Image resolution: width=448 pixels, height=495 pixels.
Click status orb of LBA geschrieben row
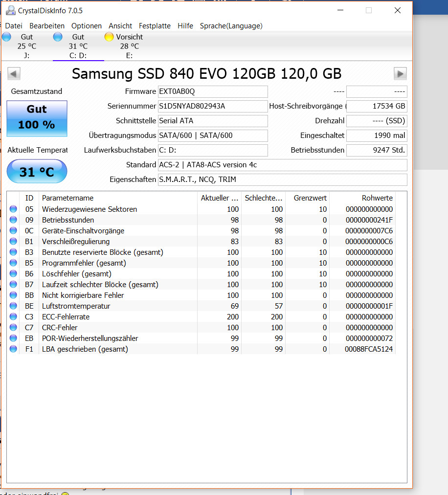13,349
